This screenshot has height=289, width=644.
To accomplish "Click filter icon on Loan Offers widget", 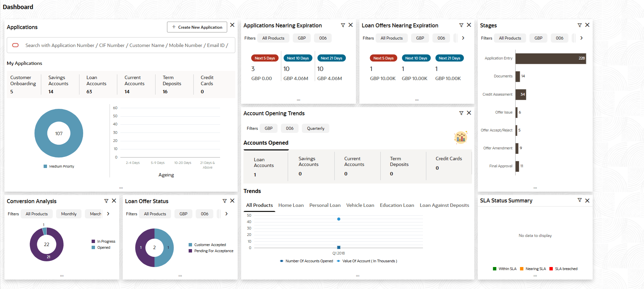I will coord(461,25).
